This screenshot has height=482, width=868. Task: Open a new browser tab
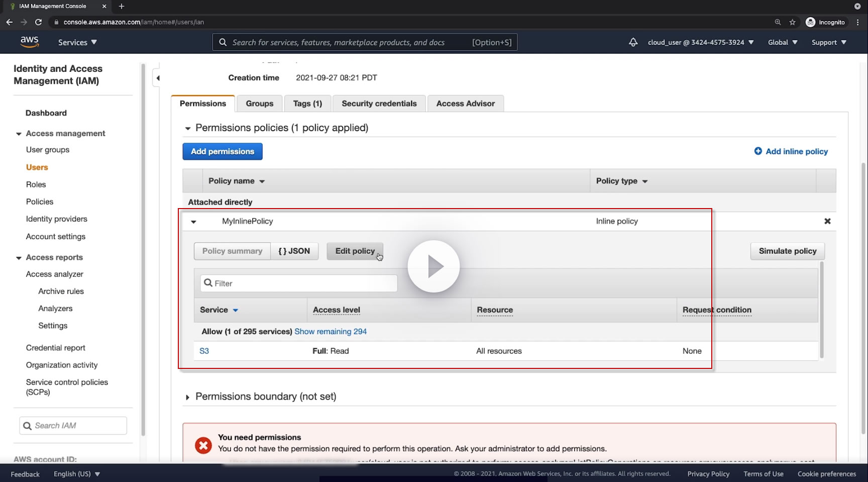point(121,6)
